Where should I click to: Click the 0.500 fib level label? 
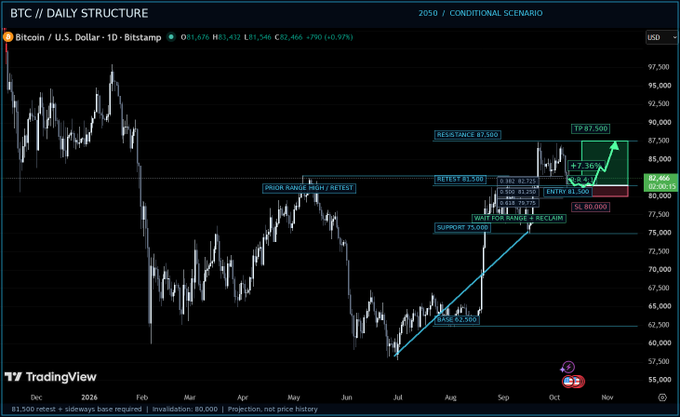518,192
